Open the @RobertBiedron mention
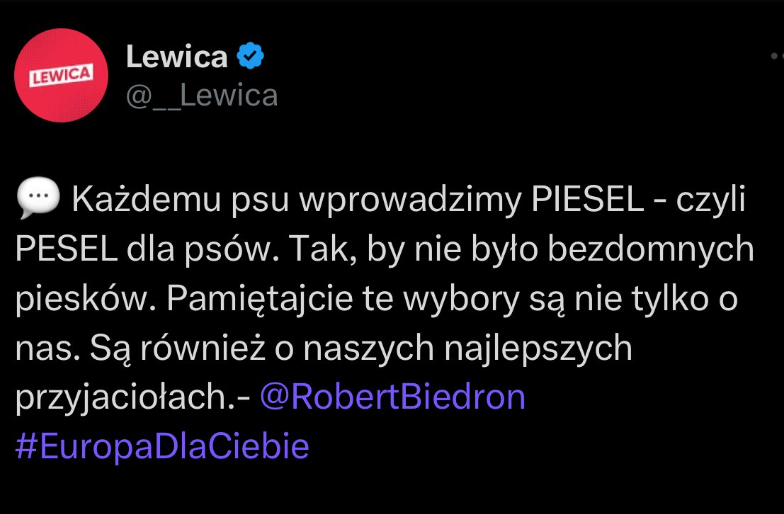The image size is (784, 514). tap(392, 397)
